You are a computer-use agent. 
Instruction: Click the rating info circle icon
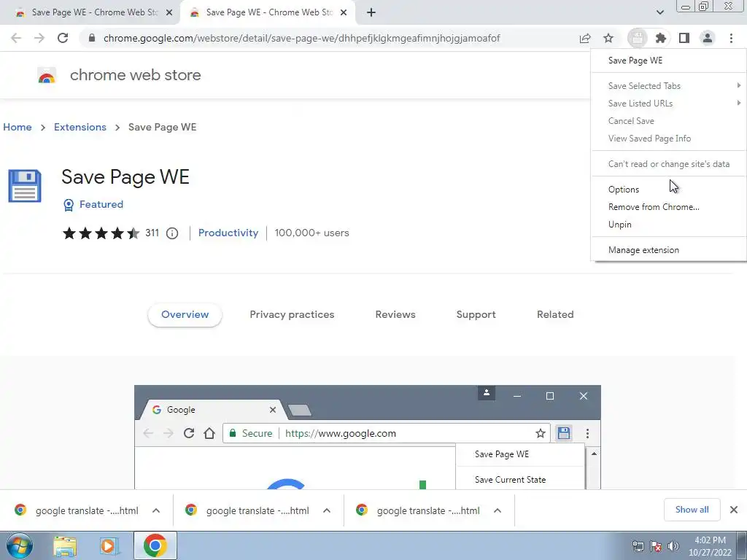point(172,233)
